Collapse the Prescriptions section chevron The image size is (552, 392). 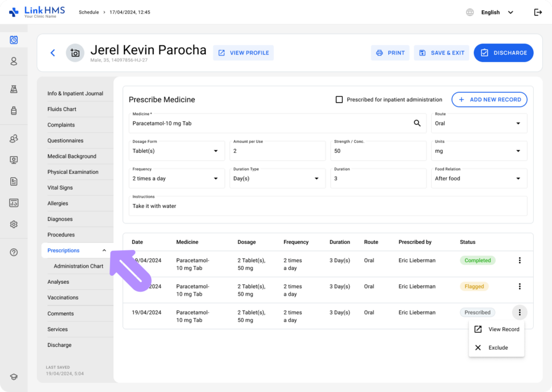[x=104, y=250]
